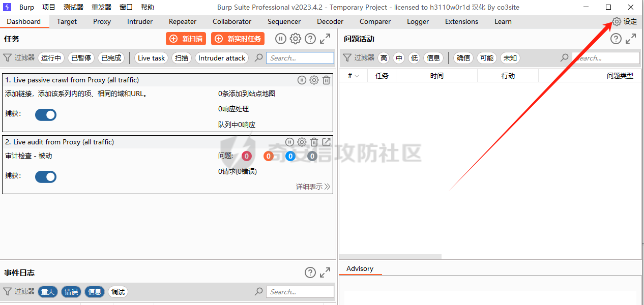This screenshot has height=305, width=644.
Task: Click the search magnifier in 任务 filter bar
Action: 259,58
